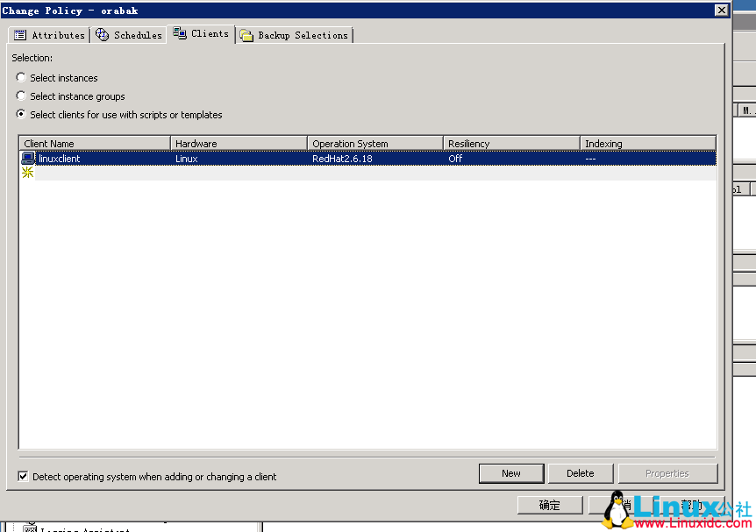
Task: Click the New button
Action: coord(511,472)
